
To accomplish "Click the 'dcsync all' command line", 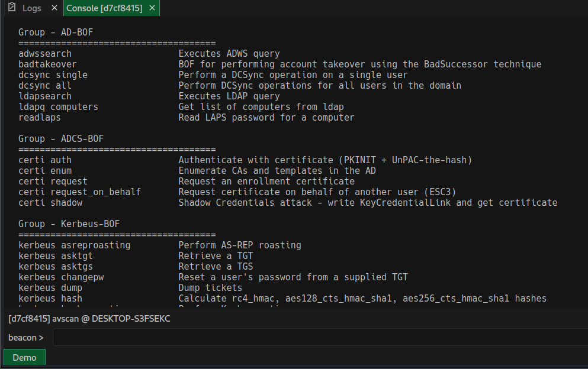I will tap(45, 85).
